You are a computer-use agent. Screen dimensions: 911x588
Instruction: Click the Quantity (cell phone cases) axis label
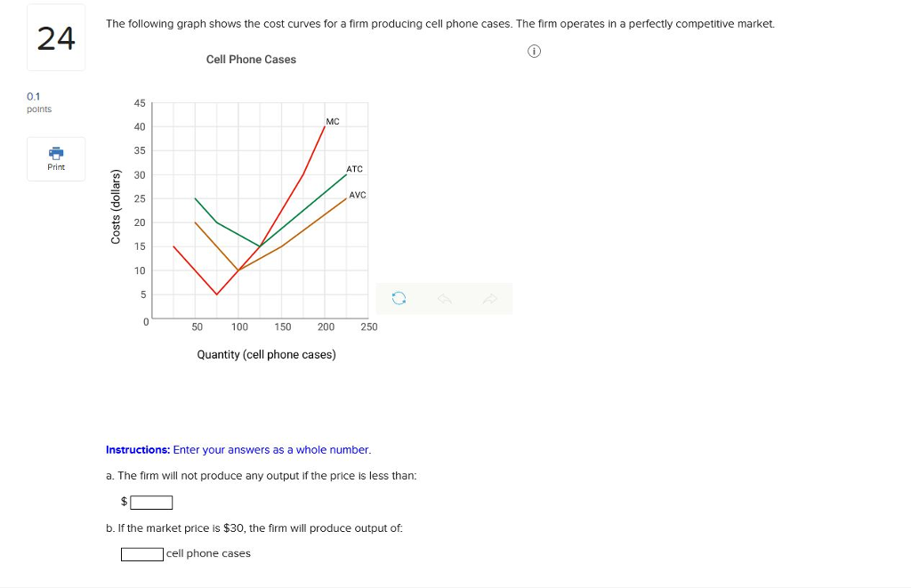click(x=266, y=354)
